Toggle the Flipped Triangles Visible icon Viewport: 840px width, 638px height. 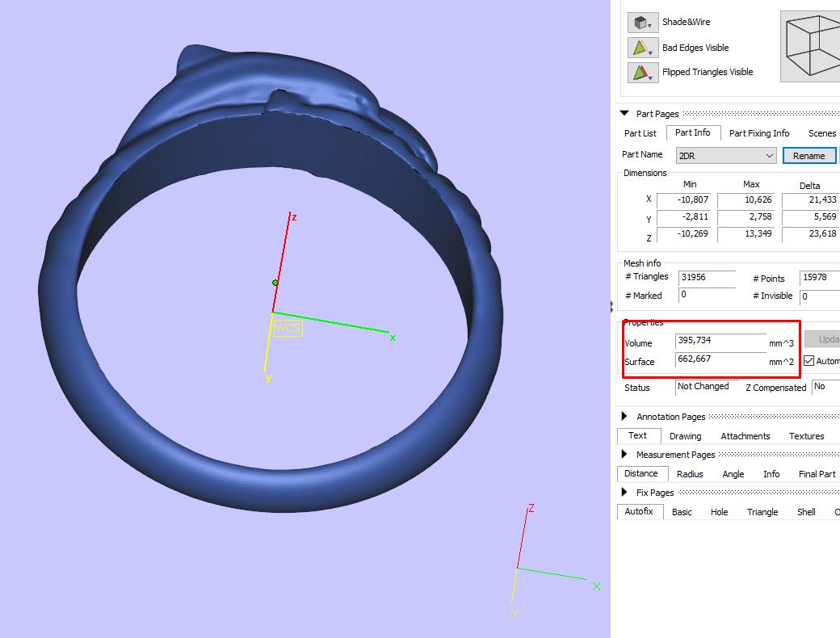(x=643, y=73)
